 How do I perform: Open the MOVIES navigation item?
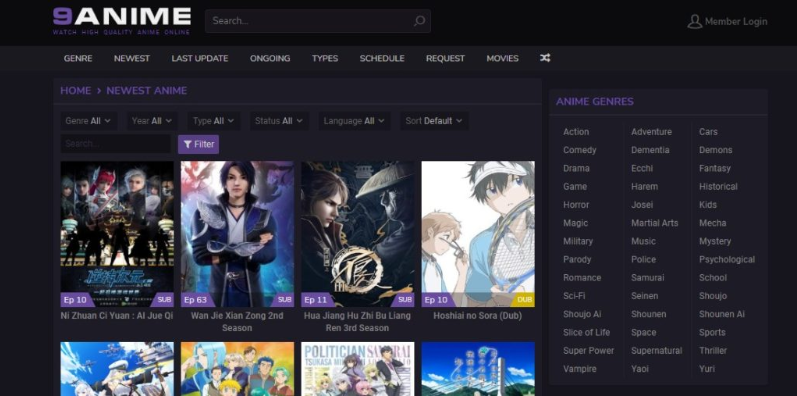tap(502, 58)
